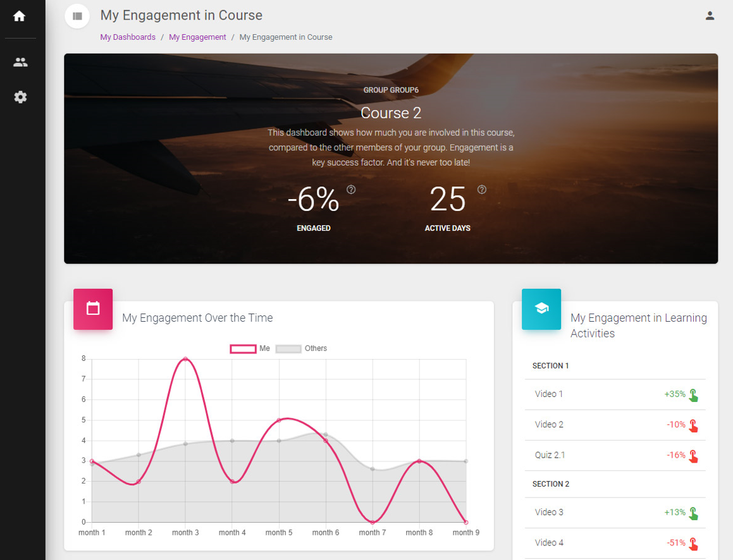
Task: Select the Video 3 activity row
Action: tap(614, 512)
